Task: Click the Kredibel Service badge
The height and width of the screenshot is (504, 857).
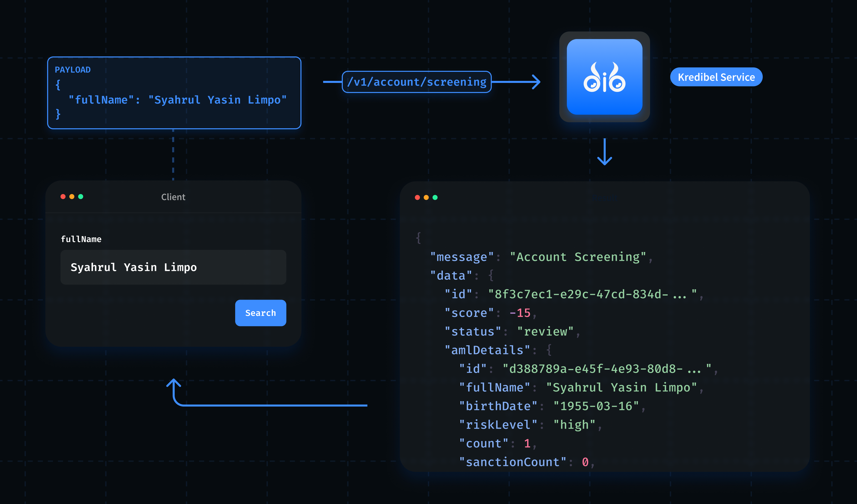Action: click(x=716, y=77)
